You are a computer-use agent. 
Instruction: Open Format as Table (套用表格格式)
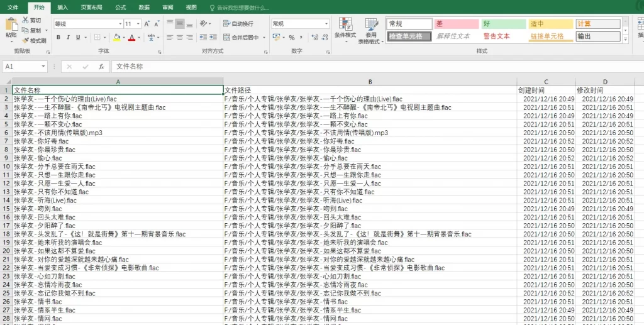point(371,31)
